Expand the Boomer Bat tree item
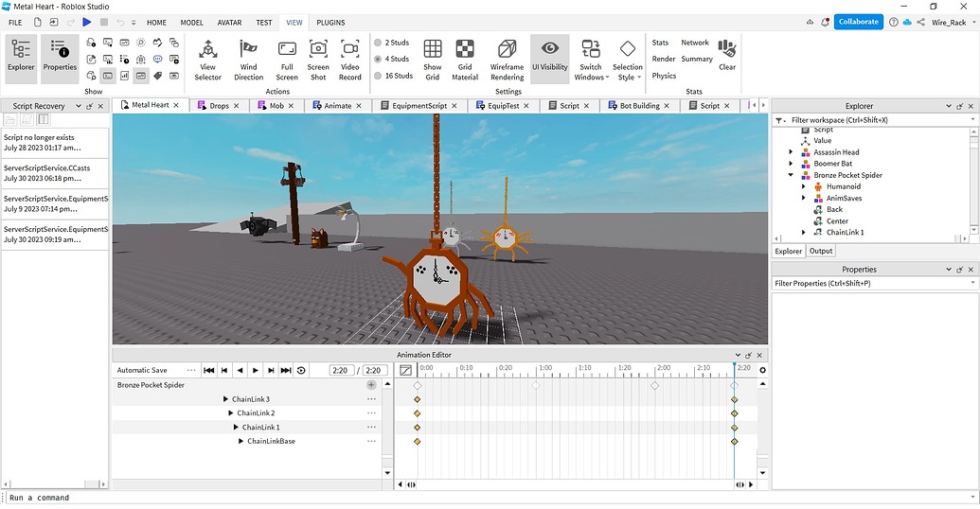 click(791, 164)
